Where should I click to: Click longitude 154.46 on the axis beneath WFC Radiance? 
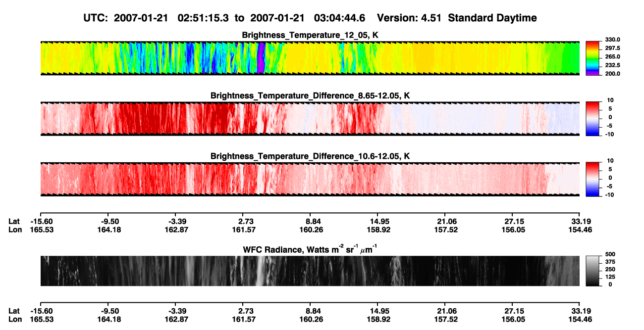click(580, 319)
